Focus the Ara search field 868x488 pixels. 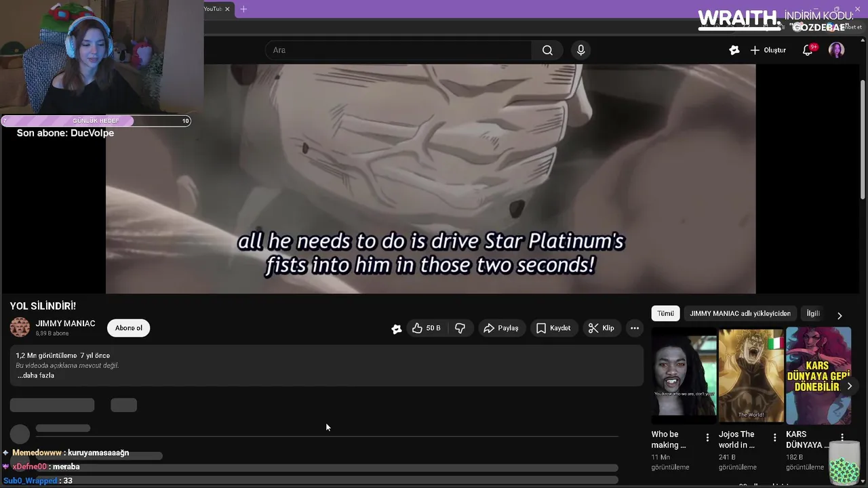399,50
